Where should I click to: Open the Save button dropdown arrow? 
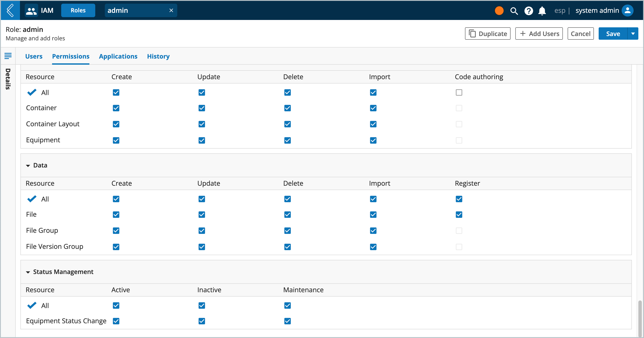point(633,33)
